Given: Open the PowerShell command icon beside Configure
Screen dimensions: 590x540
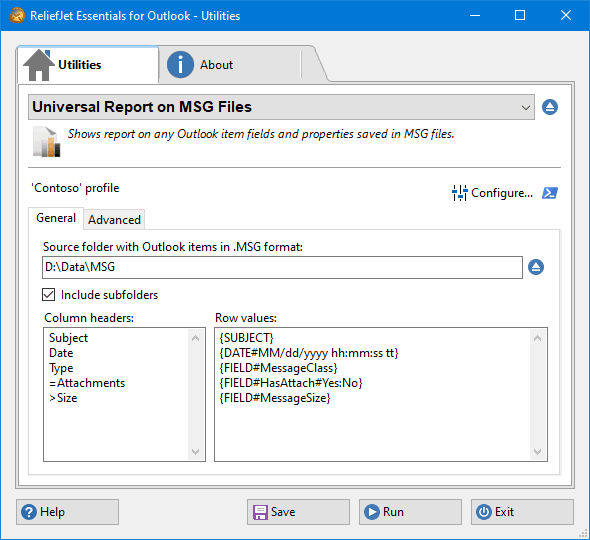Looking at the screenshot, I should coord(550,193).
